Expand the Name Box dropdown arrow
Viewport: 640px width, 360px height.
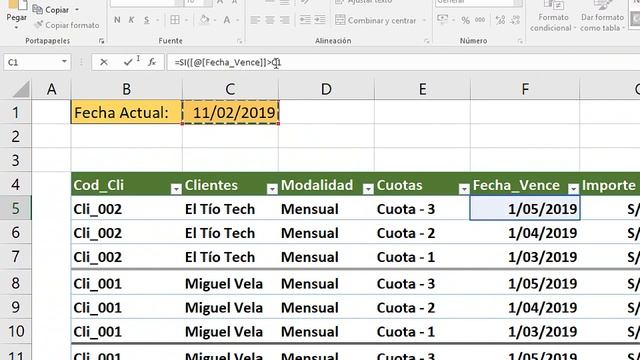coord(64,62)
